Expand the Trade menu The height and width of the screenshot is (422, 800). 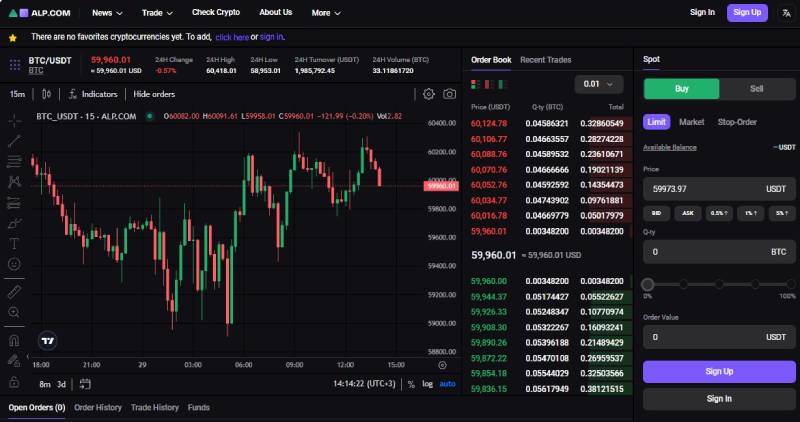tap(157, 13)
